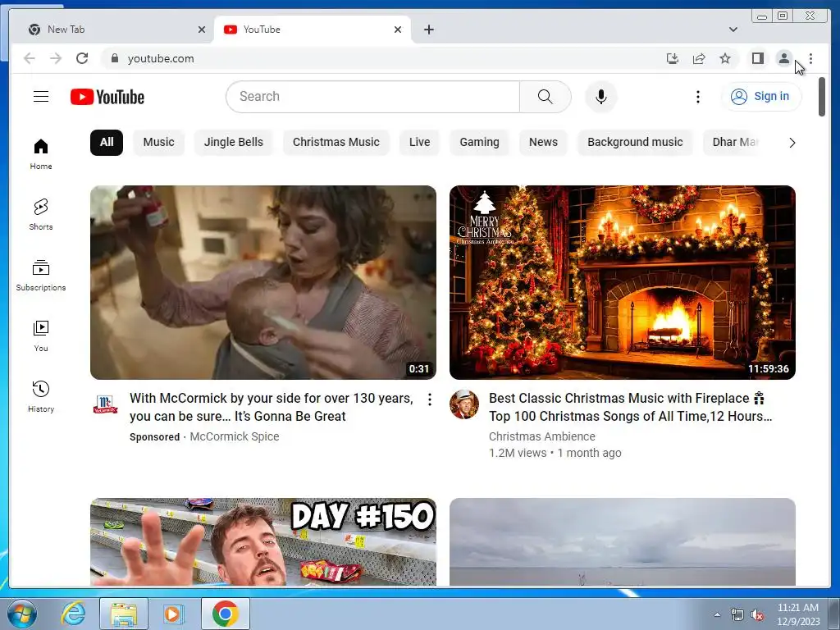Click the taskbar clock and date

(798, 614)
